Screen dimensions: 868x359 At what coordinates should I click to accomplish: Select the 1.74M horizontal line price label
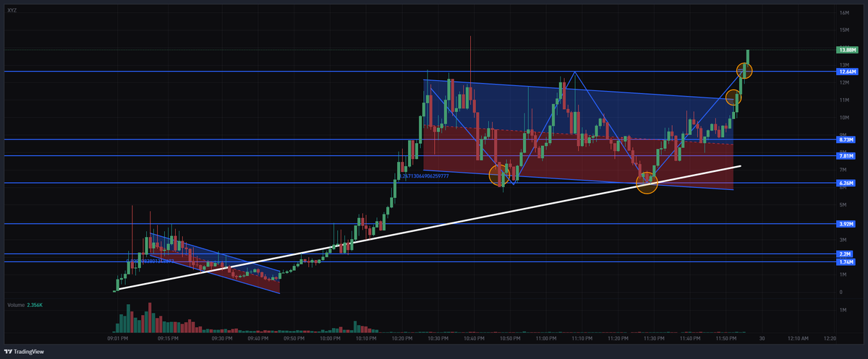[x=846, y=262]
